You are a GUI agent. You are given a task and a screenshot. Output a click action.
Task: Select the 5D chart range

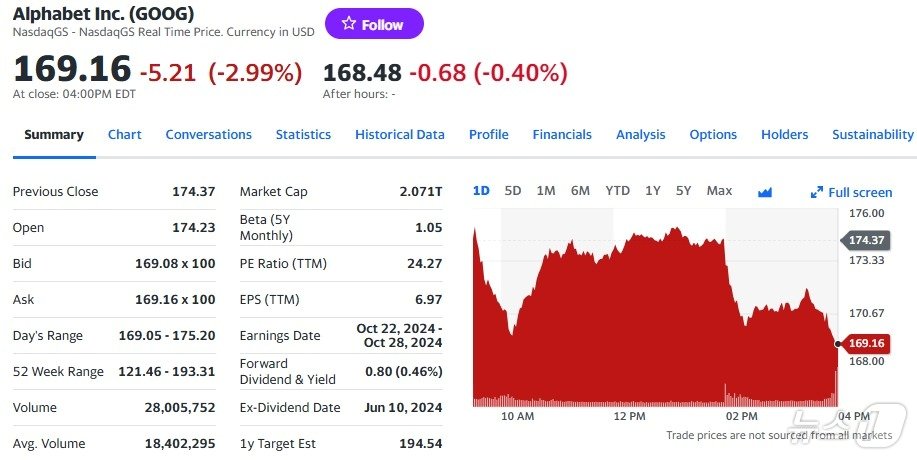click(x=513, y=191)
